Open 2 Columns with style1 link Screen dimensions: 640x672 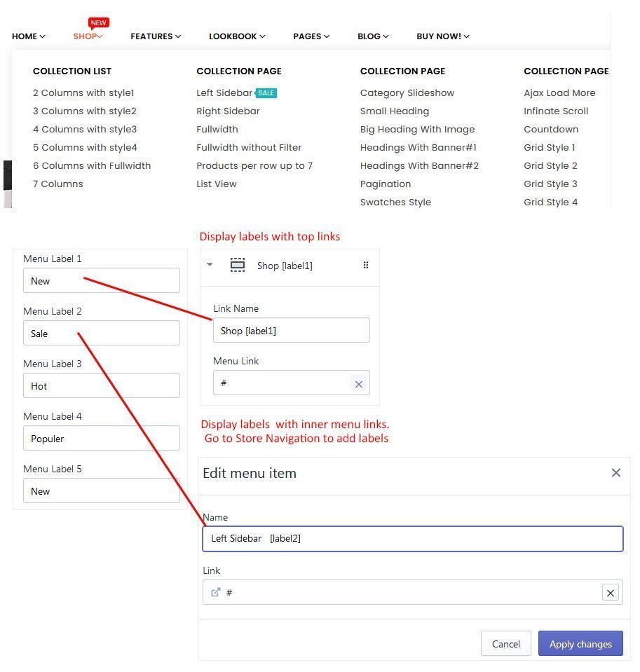(83, 92)
